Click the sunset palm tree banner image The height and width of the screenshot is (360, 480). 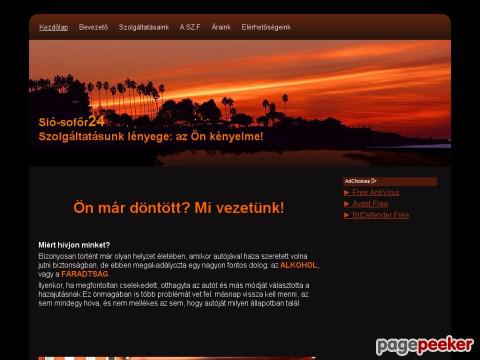[x=240, y=103]
